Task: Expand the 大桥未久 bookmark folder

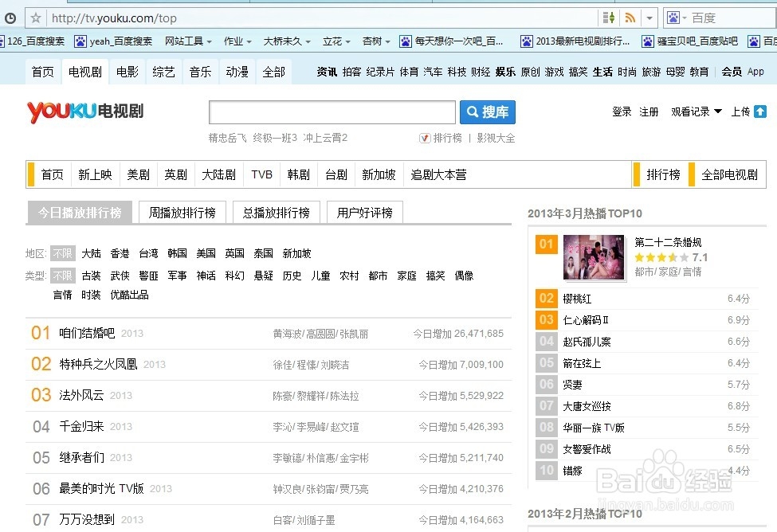Action: [287, 41]
